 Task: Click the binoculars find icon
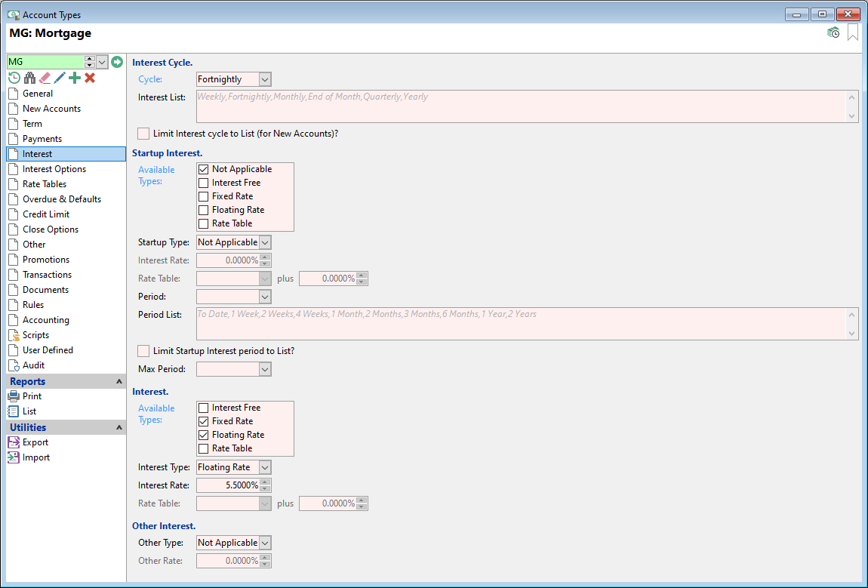point(29,78)
